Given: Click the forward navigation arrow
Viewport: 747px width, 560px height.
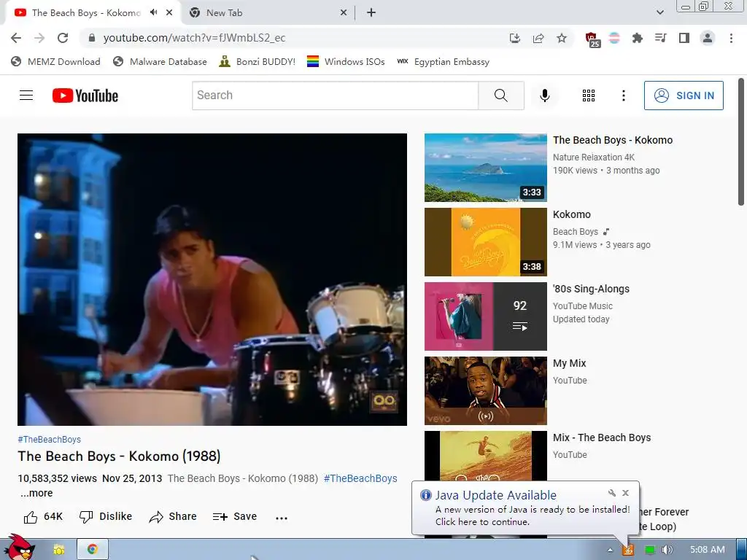Looking at the screenshot, I should (x=39, y=38).
